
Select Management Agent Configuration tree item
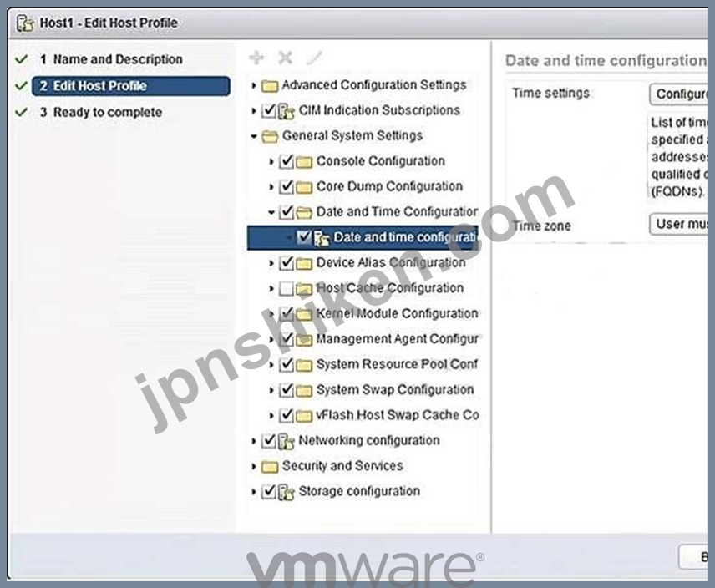[397, 339]
